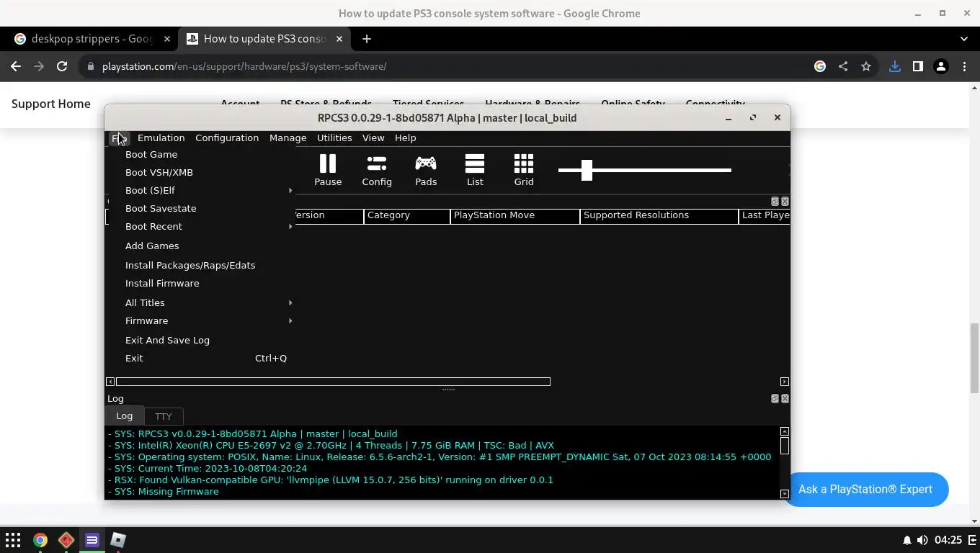Screen dimensions: 980x553
Task: Open notifications bell in system tray
Action: point(907,540)
